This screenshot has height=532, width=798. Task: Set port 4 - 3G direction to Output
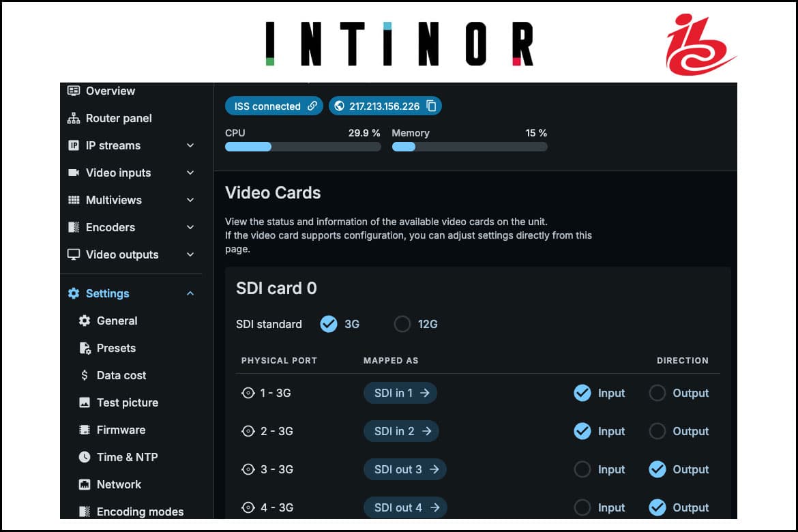click(657, 507)
